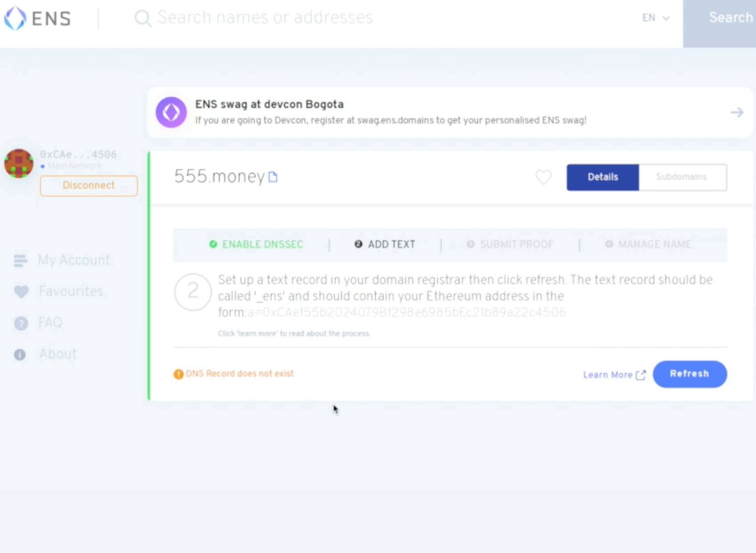Switch to the Details tab
Viewport: 756px width, 553px height.
(x=602, y=177)
